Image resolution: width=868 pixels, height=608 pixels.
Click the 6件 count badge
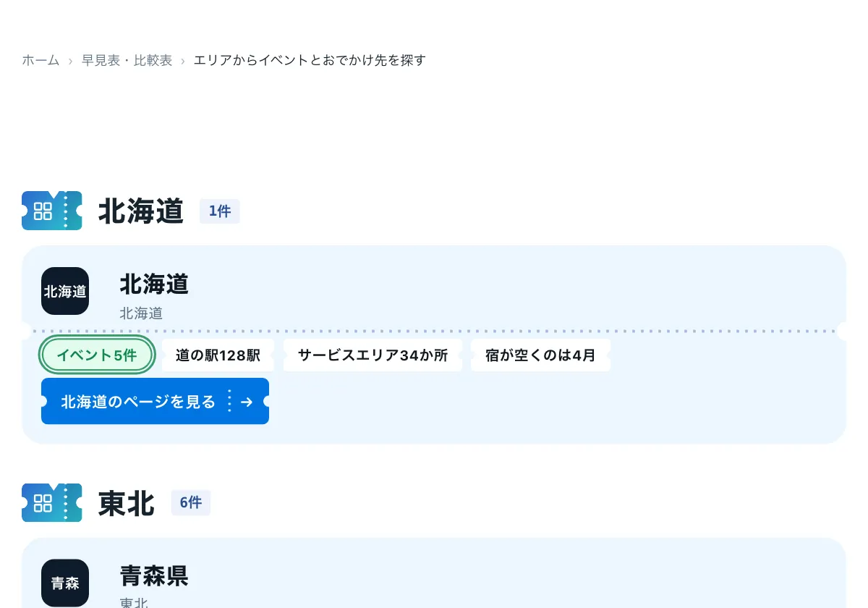click(x=191, y=503)
